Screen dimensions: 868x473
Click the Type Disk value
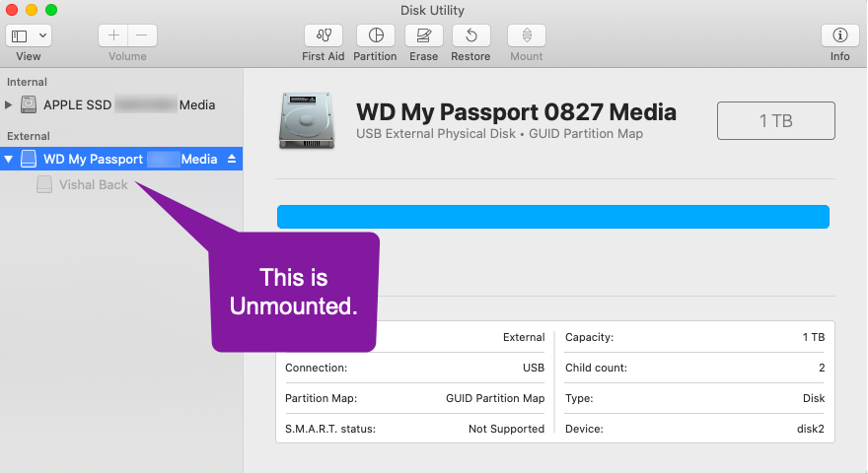point(813,398)
